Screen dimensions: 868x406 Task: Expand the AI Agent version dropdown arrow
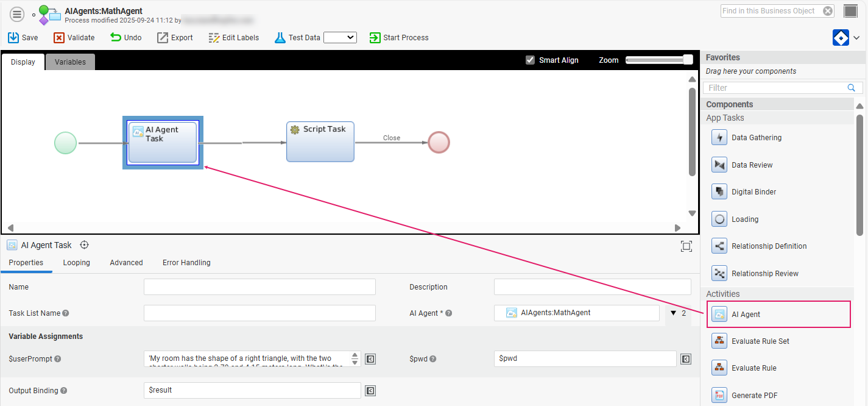pos(673,313)
